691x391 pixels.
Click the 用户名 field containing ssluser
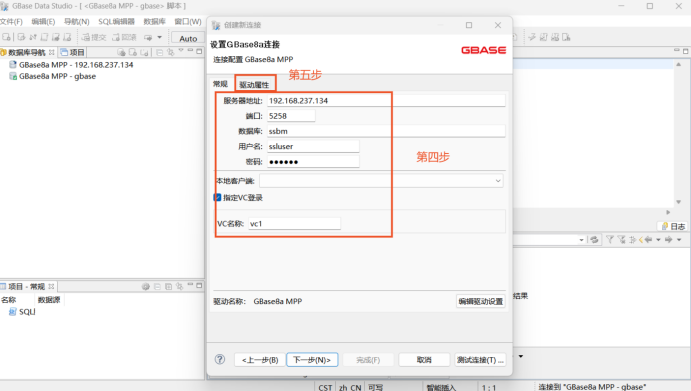point(313,146)
